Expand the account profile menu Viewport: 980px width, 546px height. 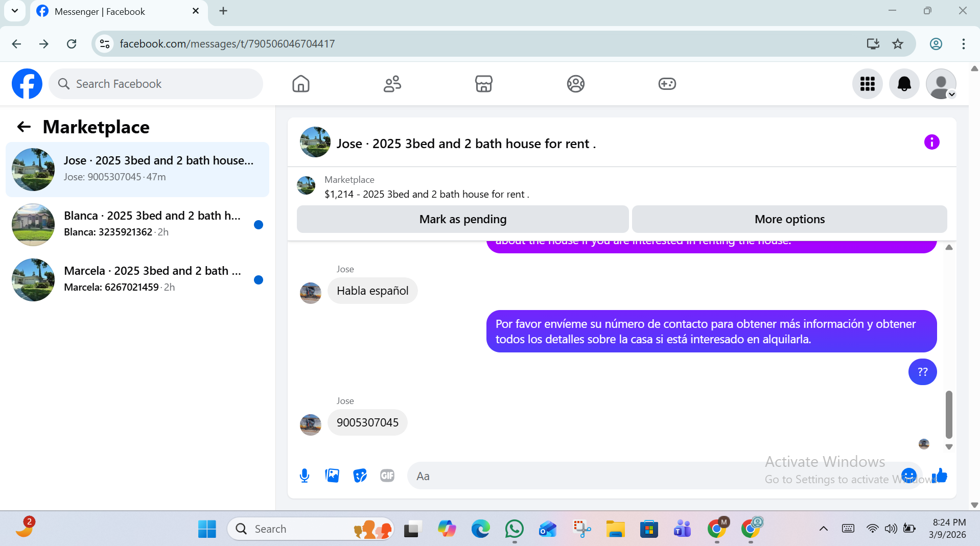point(941,84)
